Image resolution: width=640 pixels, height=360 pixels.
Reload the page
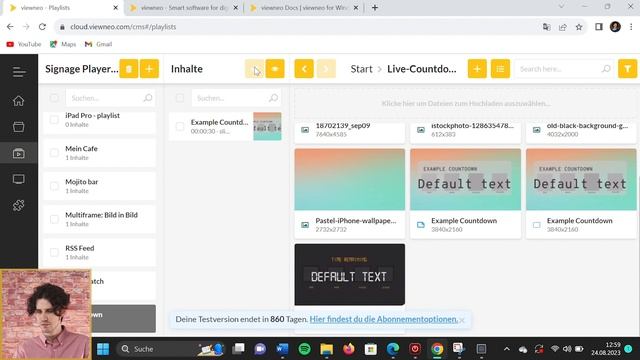tap(42, 27)
